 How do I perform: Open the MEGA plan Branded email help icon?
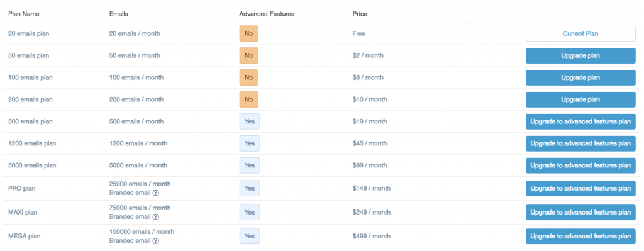tap(156, 240)
